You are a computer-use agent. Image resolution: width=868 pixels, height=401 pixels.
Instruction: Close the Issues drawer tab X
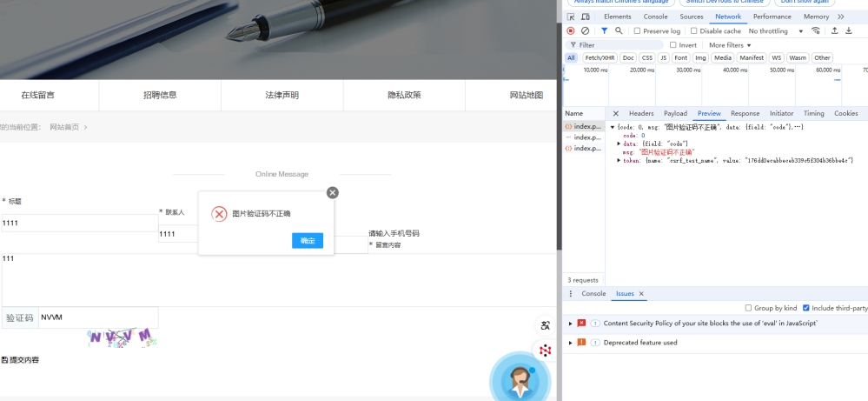coord(641,294)
